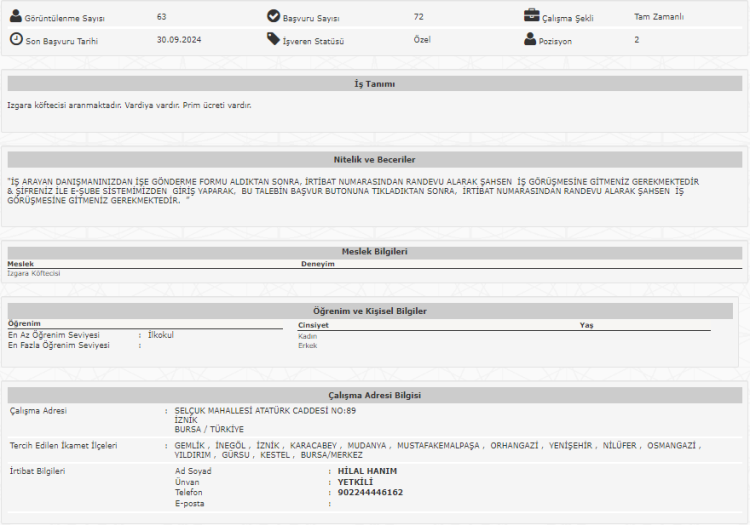Select the İş Tanımı section header

374,84
